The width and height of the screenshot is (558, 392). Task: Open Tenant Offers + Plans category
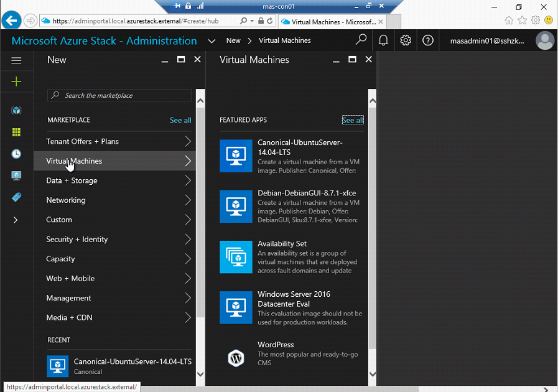point(114,141)
